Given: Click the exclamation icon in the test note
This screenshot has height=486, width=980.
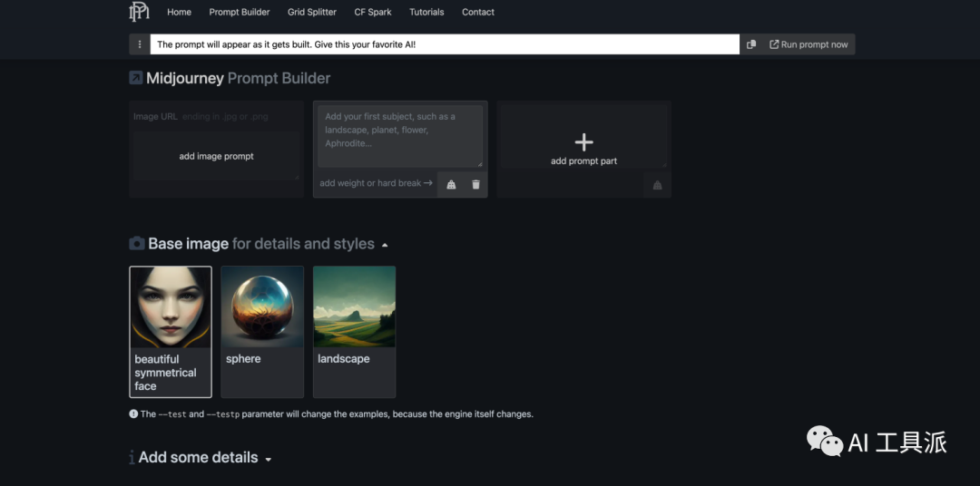Looking at the screenshot, I should pyautogui.click(x=133, y=413).
